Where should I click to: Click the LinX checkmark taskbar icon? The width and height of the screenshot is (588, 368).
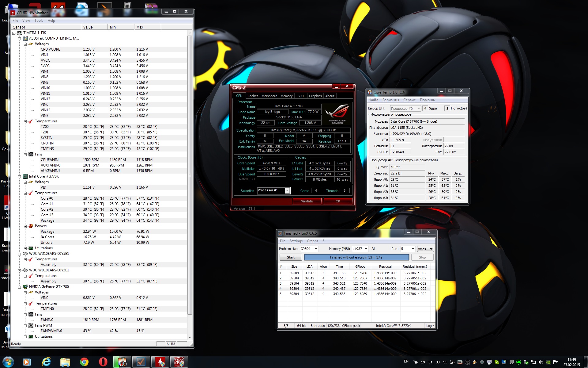[x=141, y=362]
